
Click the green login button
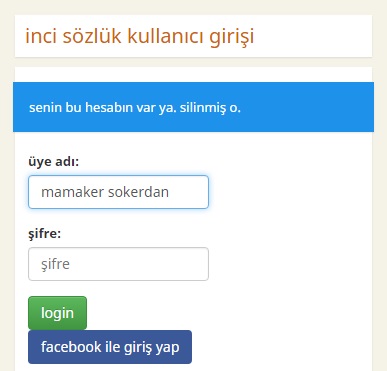57,313
